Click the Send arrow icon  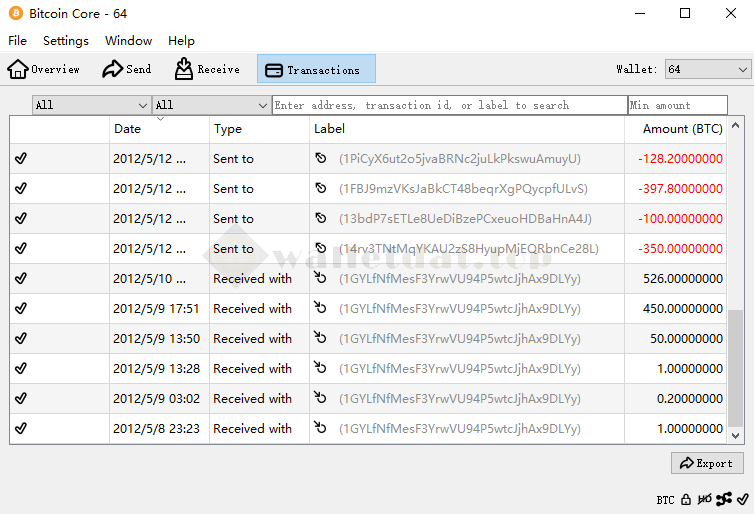click(x=112, y=69)
